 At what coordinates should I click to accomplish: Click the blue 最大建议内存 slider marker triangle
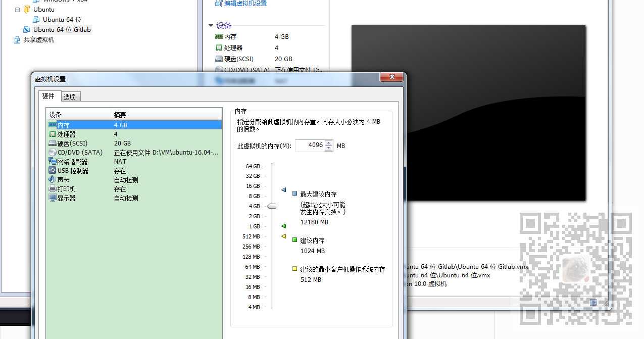coord(283,190)
